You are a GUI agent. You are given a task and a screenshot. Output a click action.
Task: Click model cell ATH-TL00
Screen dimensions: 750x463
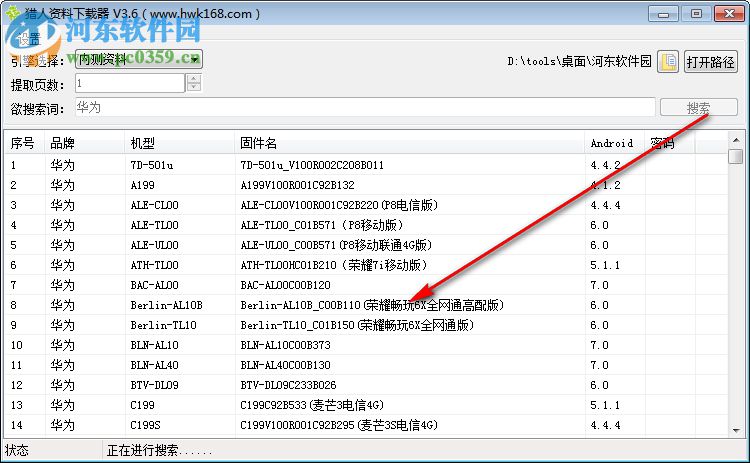(x=154, y=265)
